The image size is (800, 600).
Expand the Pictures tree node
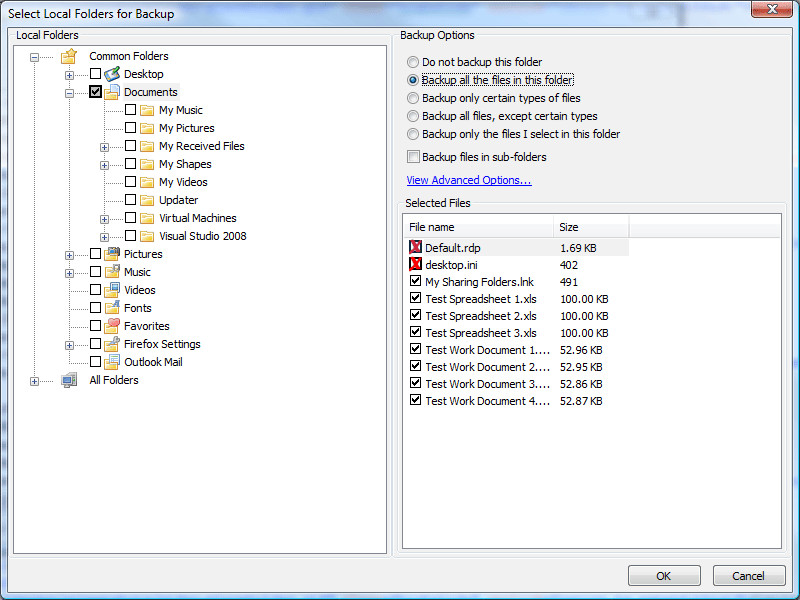[69, 255]
